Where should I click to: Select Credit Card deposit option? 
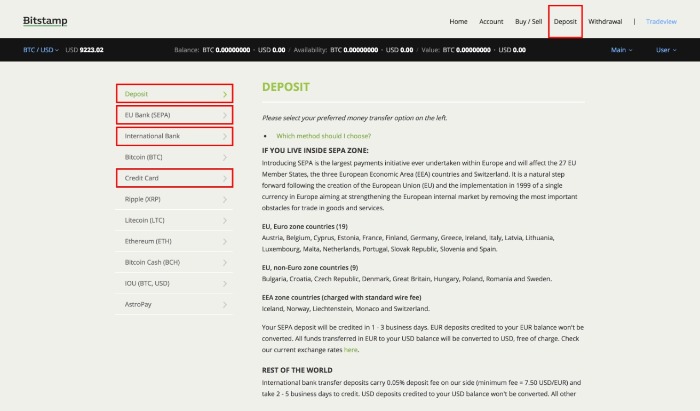pos(174,178)
